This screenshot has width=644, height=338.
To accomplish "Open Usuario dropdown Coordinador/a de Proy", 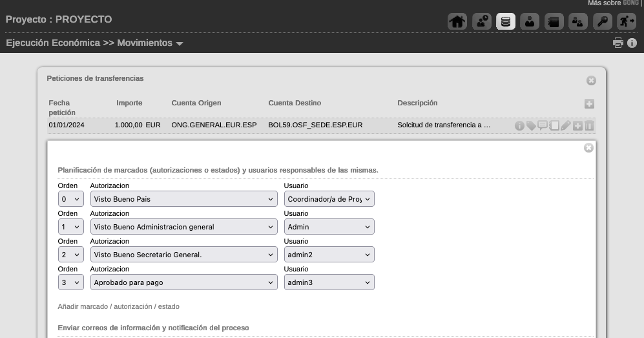I will (329, 199).
